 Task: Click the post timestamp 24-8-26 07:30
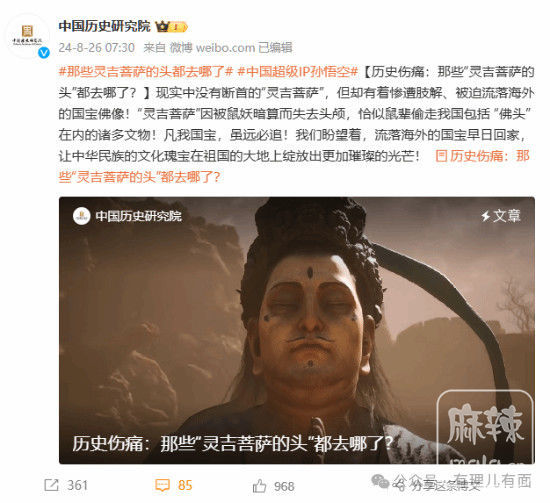[x=96, y=47]
